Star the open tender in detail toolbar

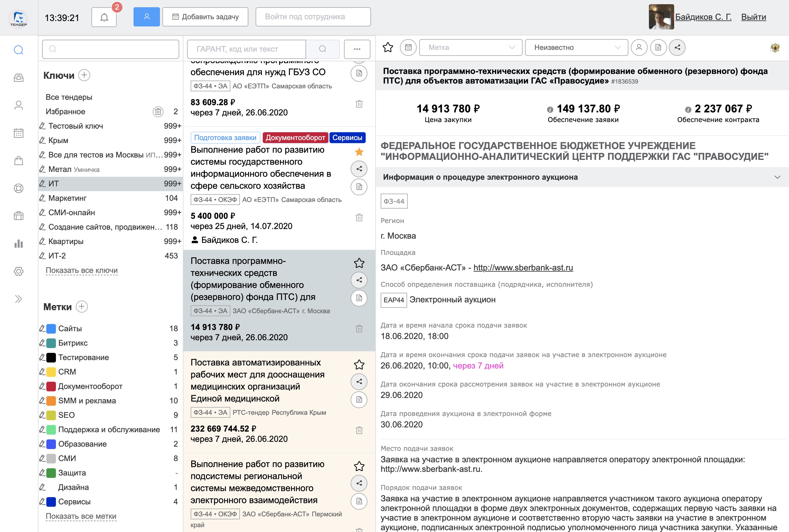tap(388, 47)
